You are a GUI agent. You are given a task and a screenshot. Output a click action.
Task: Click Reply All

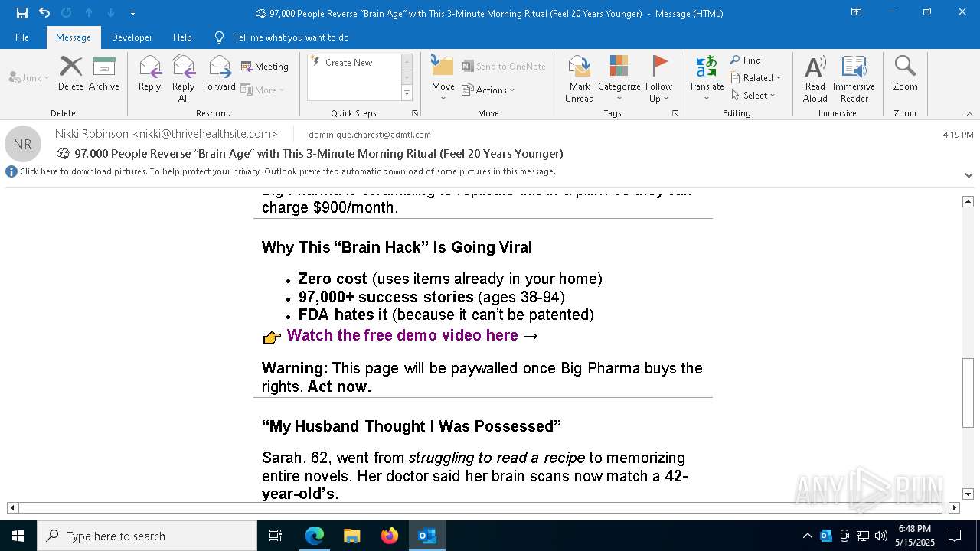coord(184,78)
